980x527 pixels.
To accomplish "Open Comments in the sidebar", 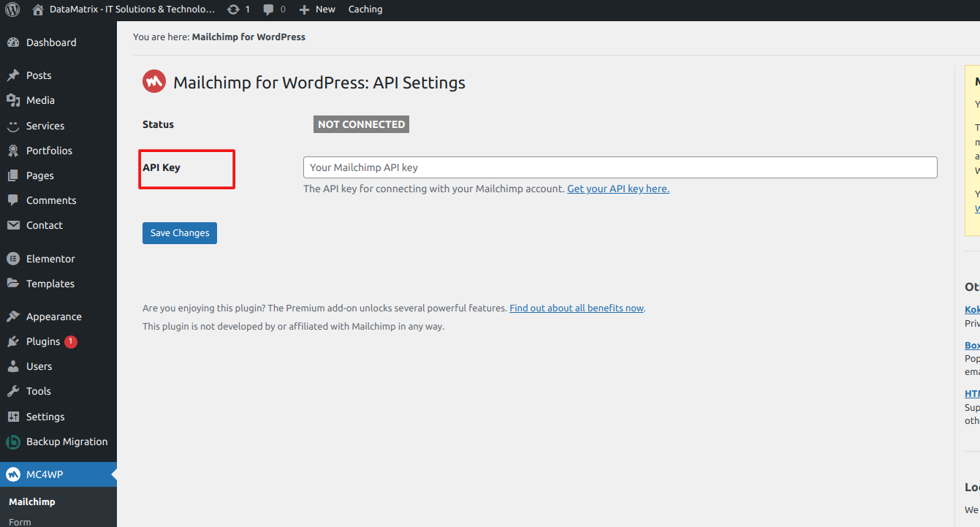I will (58, 200).
